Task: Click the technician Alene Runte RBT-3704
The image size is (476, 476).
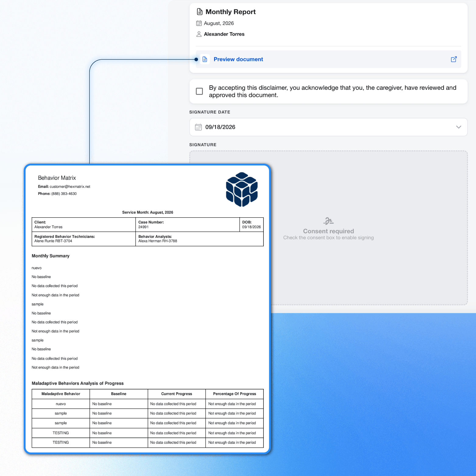Action: tap(53, 241)
